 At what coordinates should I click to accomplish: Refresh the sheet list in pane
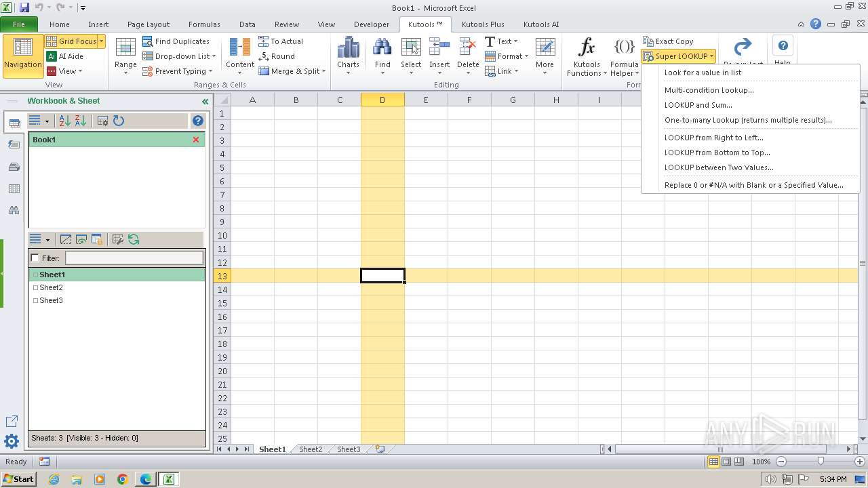point(134,239)
